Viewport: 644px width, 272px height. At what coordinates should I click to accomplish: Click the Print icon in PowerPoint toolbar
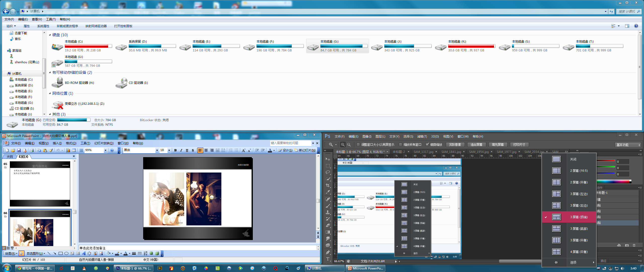pyautogui.click(x=32, y=150)
